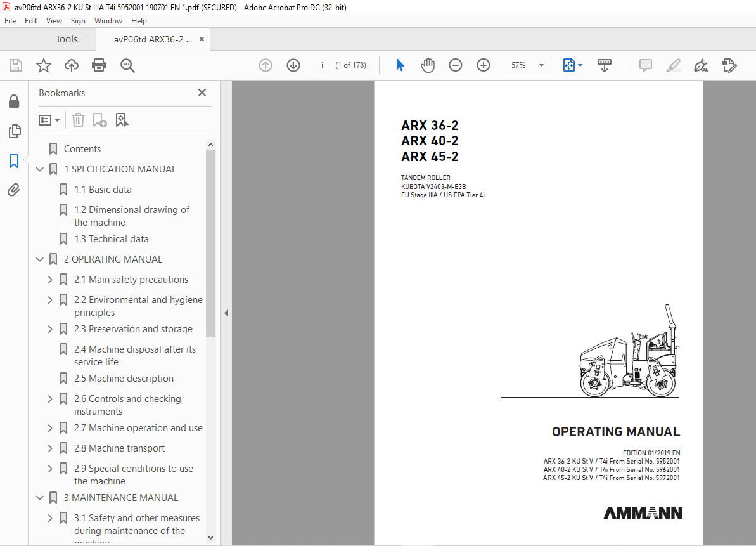The height and width of the screenshot is (546, 756).
Task: Open the Edit menu
Action: [x=31, y=21]
